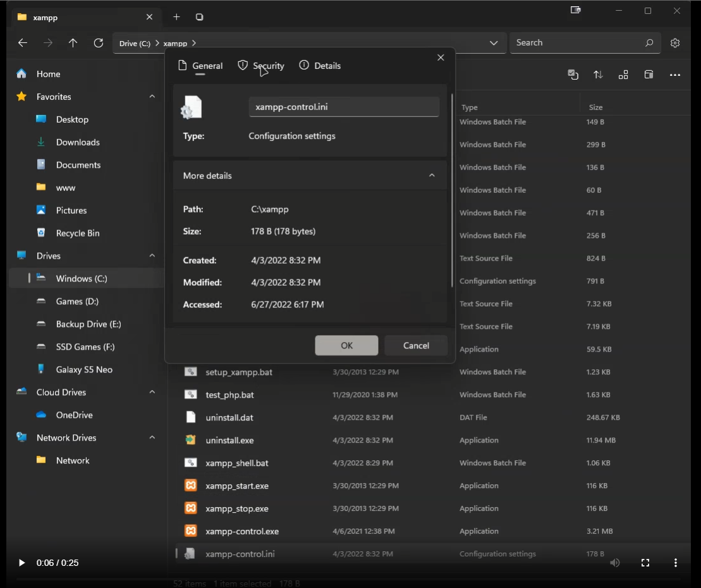
Task: Collapse the Network Drives section
Action: pos(152,438)
